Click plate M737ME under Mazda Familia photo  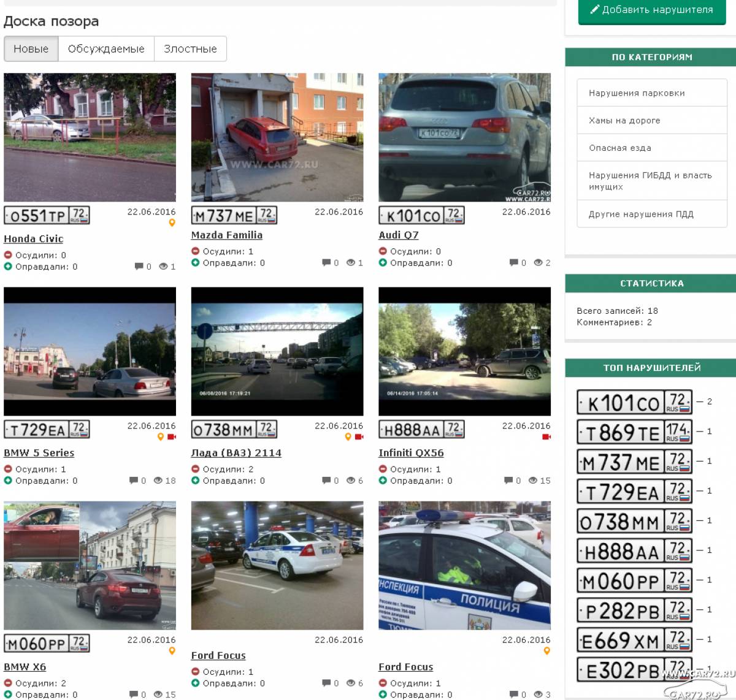234,215
